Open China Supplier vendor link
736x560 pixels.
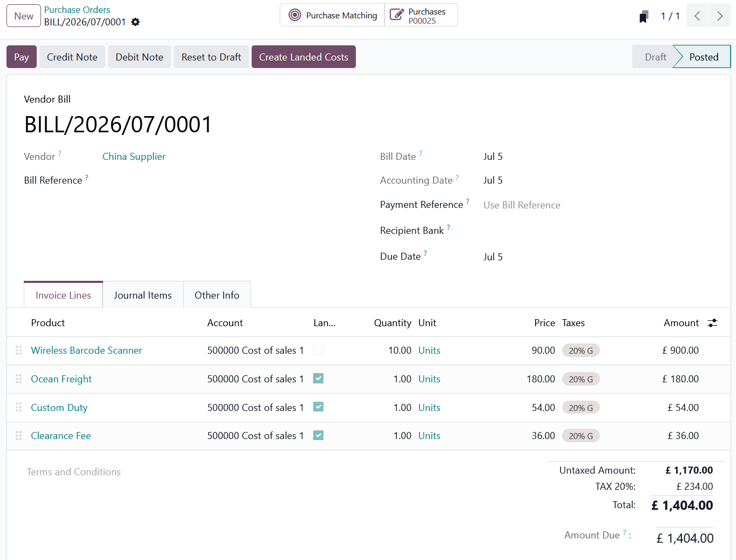pyautogui.click(x=134, y=157)
